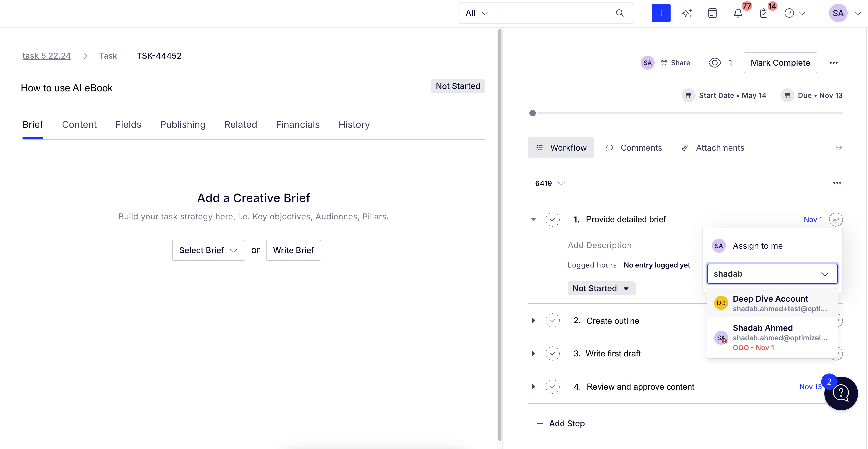Click SA avatar next to Assign to me
Image resolution: width=868 pixels, height=449 pixels.
coord(719,246)
